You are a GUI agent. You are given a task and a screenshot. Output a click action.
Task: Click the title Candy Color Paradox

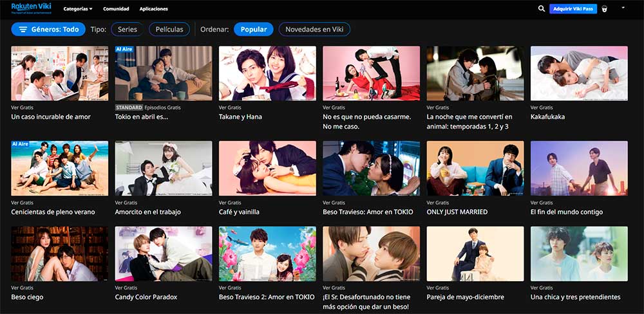[x=146, y=297]
